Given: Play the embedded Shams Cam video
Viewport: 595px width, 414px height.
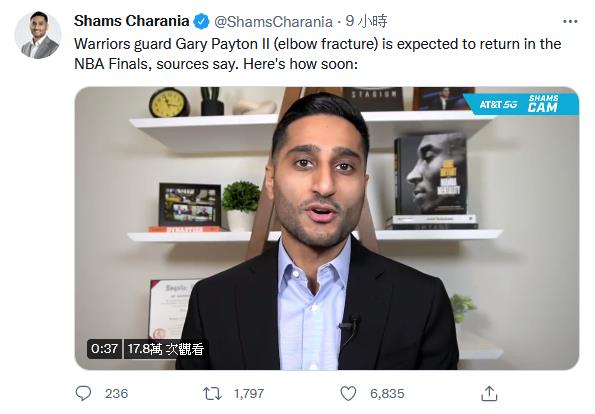Looking at the screenshot, I should pos(327,228).
